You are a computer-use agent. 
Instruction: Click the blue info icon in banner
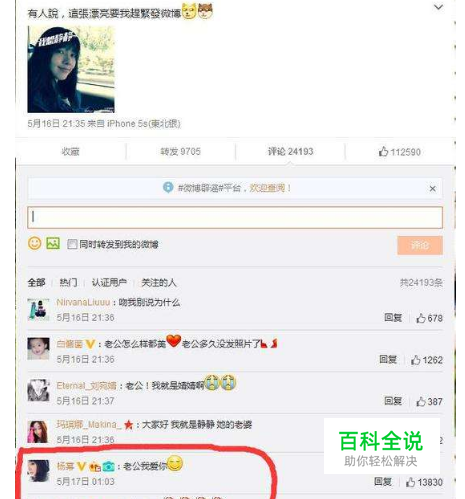click(168, 187)
